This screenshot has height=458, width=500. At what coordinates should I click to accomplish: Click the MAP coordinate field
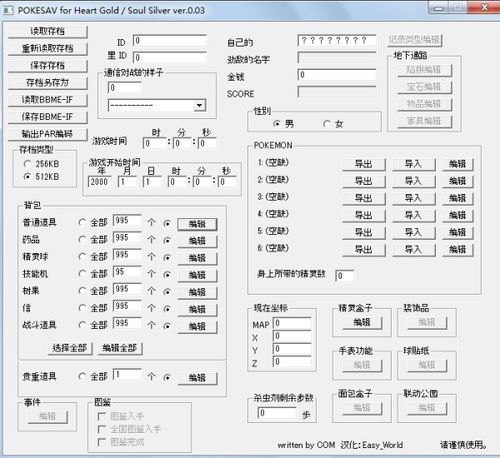pos(292,323)
